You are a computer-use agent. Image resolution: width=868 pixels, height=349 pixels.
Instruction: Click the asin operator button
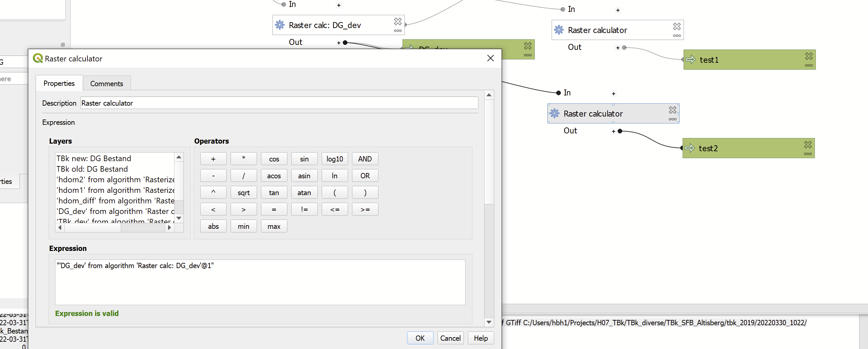coord(304,176)
